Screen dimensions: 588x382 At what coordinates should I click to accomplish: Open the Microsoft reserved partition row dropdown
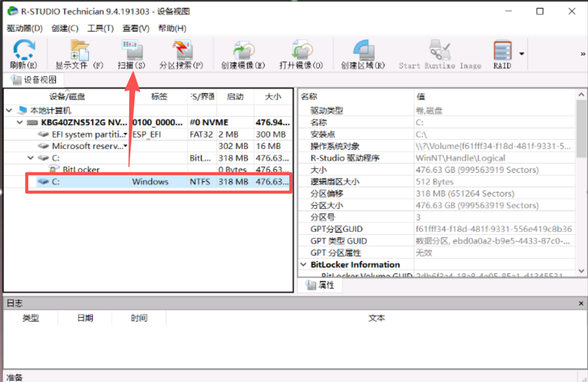click(x=125, y=146)
